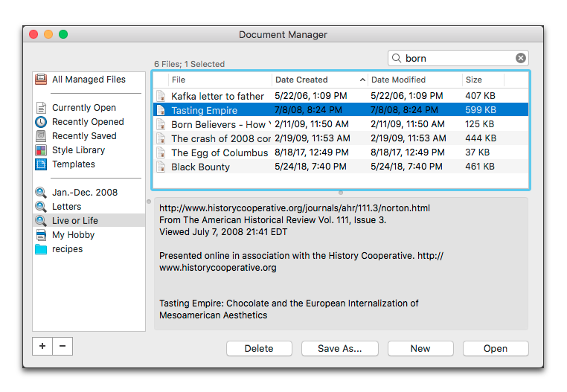The height and width of the screenshot is (392, 567).
Task: Click the 599 KB size cell
Action: [x=481, y=110]
